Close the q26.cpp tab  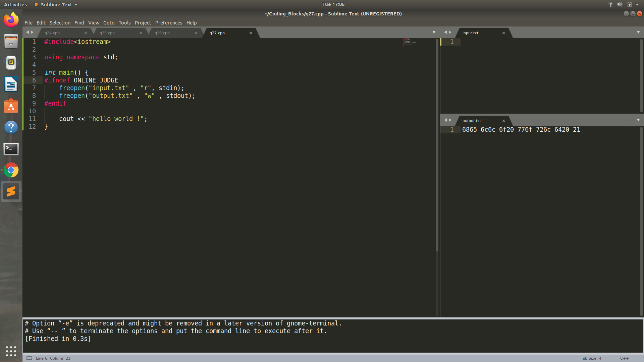click(196, 33)
